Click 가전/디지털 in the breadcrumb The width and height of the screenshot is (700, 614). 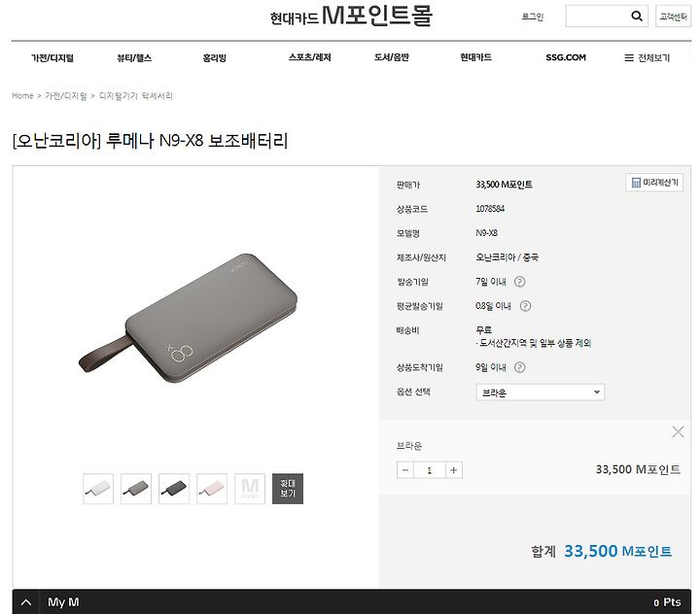66,95
